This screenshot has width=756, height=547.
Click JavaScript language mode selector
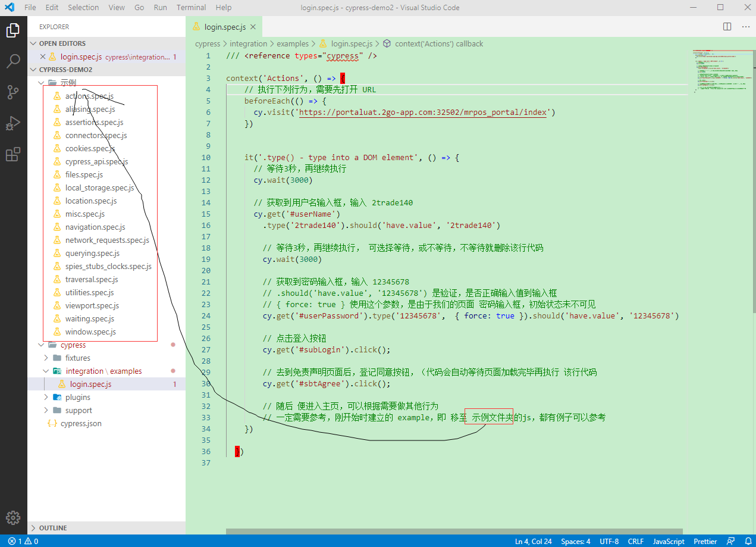pos(669,541)
